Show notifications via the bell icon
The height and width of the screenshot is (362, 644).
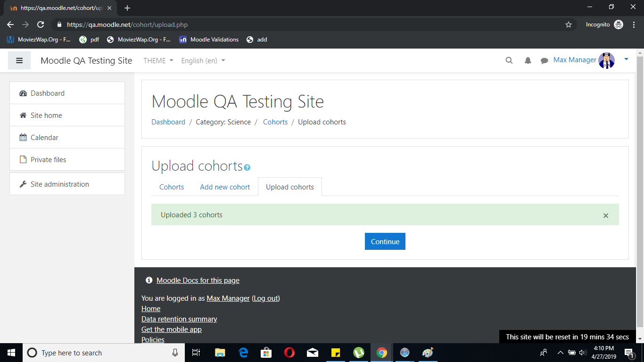coord(528,60)
